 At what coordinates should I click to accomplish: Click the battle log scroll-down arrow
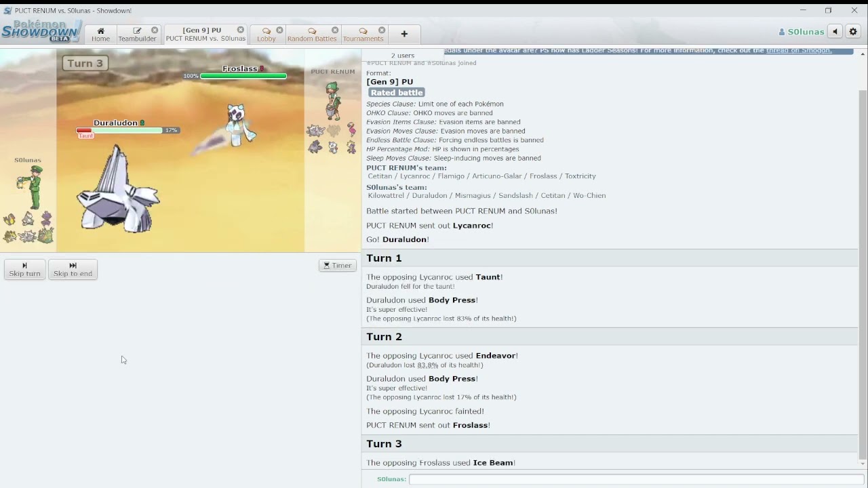pyautogui.click(x=863, y=464)
